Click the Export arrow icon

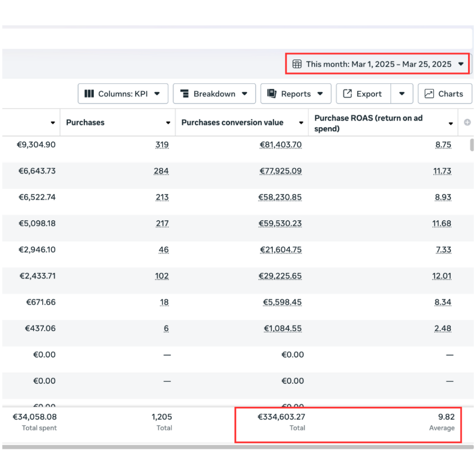[347, 94]
